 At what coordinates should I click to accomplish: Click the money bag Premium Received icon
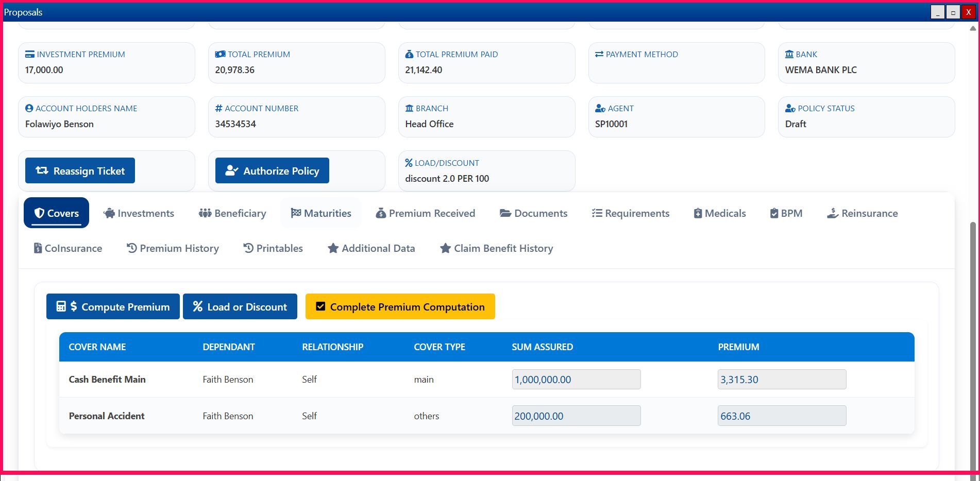[381, 213]
